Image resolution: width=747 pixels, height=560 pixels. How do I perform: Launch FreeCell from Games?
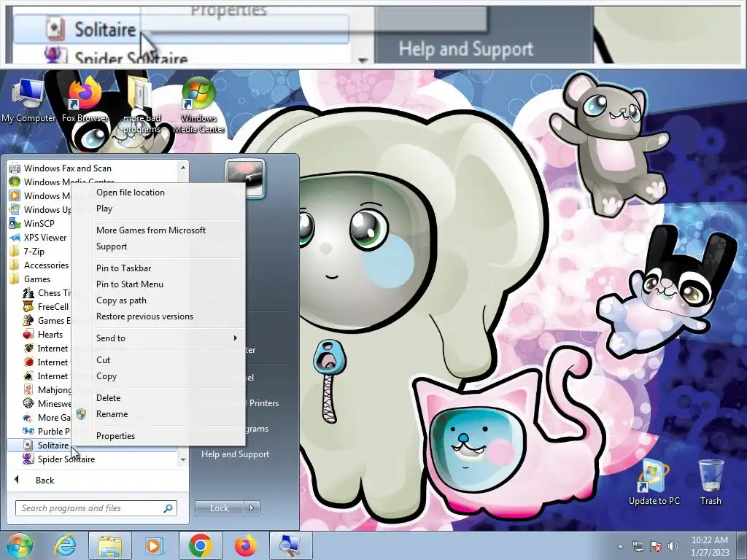[47, 307]
